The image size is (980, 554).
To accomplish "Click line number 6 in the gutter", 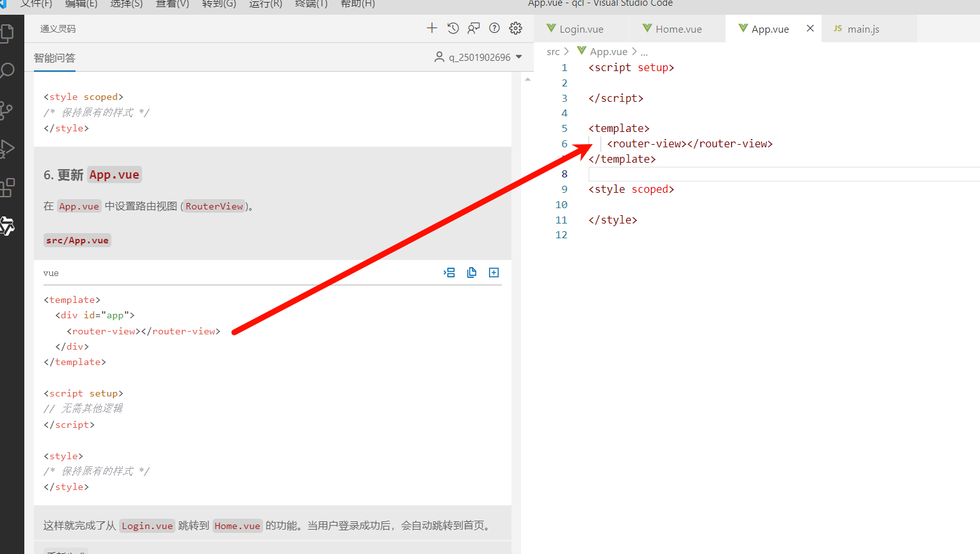I will [x=564, y=144].
